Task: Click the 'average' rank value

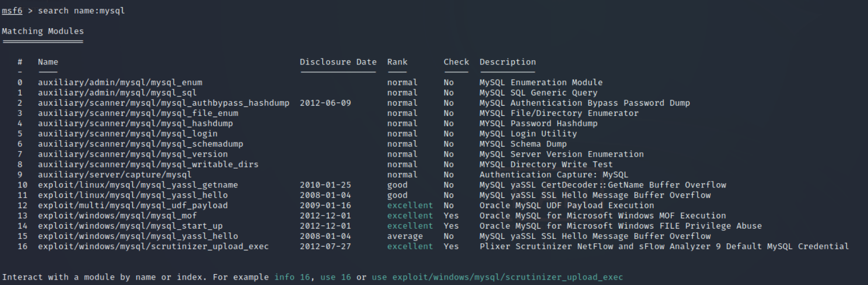Action: tap(405, 237)
